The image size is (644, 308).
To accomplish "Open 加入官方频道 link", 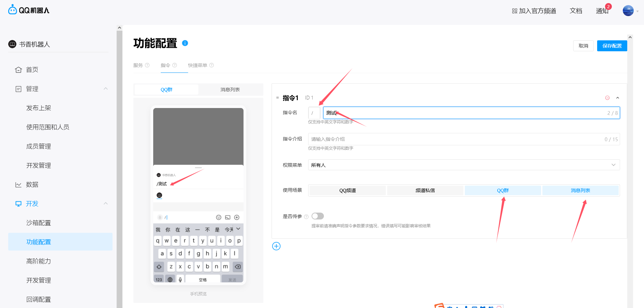I will point(534,11).
